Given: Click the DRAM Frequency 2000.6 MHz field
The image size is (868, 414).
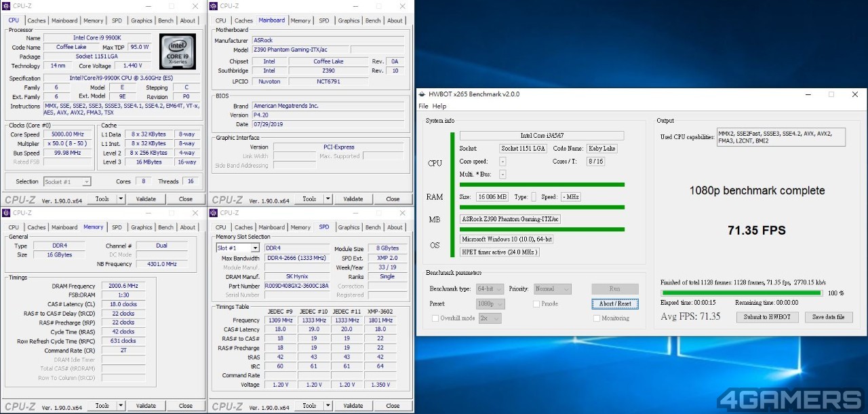Looking at the screenshot, I should 123,286.
